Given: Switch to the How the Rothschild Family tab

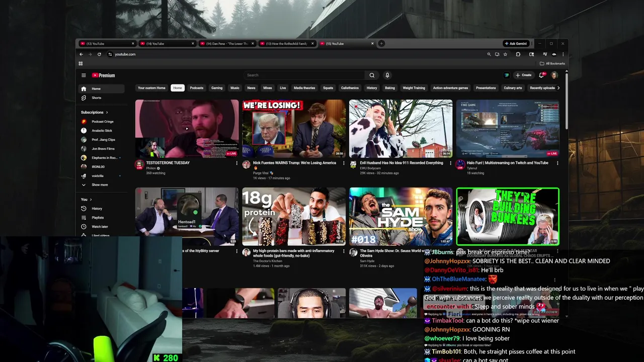Looking at the screenshot, I should (x=286, y=44).
